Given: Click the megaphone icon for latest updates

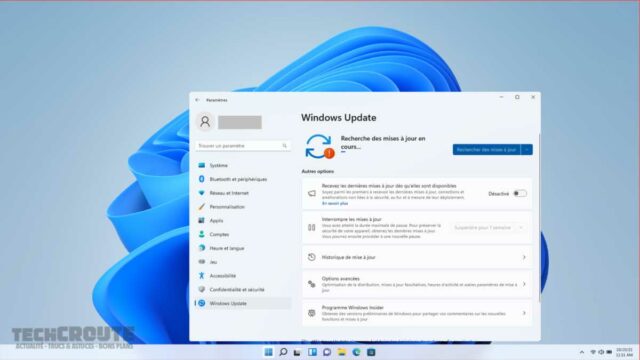Looking at the screenshot, I should click(312, 193).
